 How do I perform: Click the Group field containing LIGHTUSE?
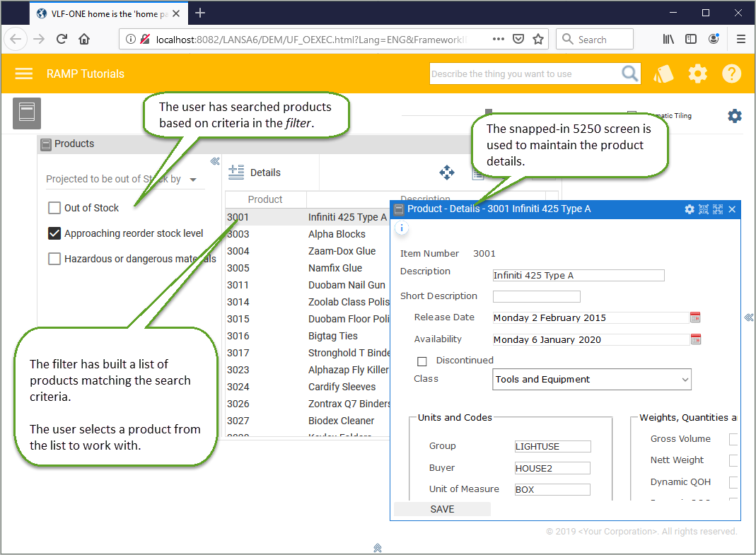point(552,447)
